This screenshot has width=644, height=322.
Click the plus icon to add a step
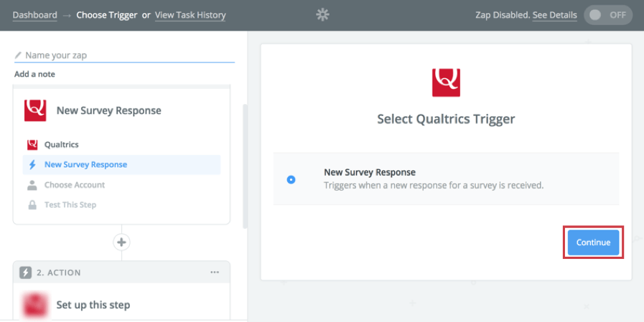coord(121,242)
